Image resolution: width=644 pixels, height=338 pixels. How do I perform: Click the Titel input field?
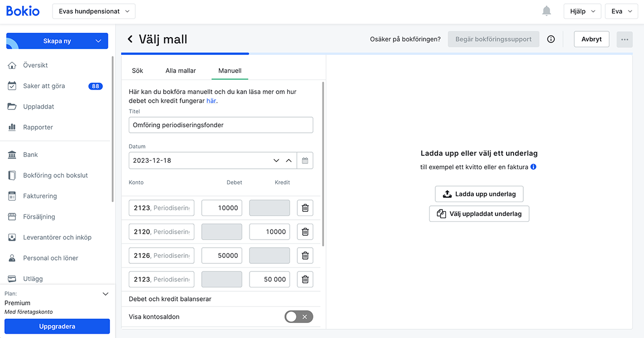(x=220, y=125)
